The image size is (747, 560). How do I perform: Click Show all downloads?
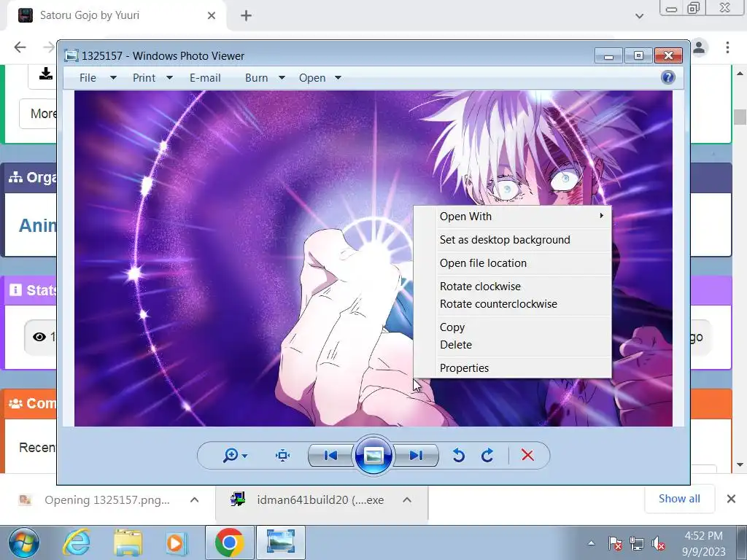(679, 499)
